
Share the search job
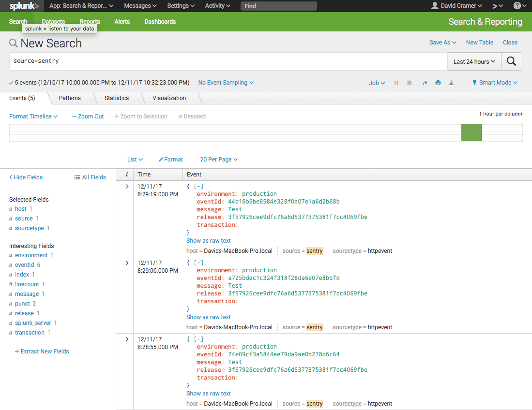425,83
